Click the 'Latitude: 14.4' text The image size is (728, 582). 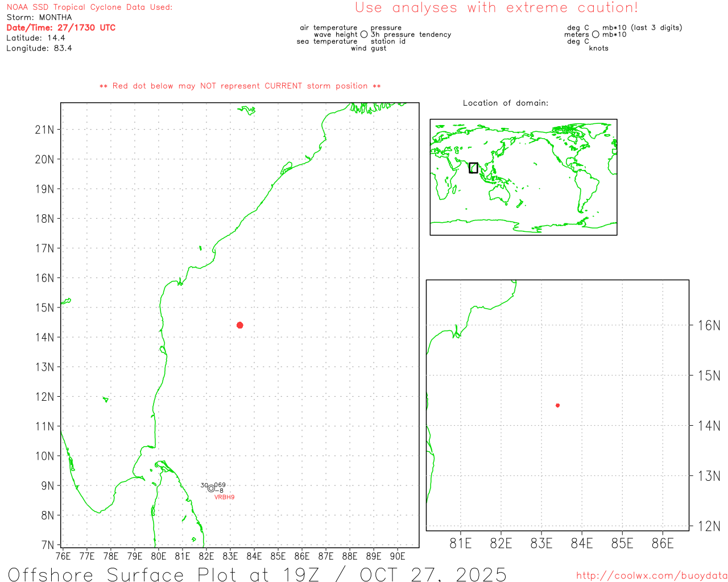[36, 38]
